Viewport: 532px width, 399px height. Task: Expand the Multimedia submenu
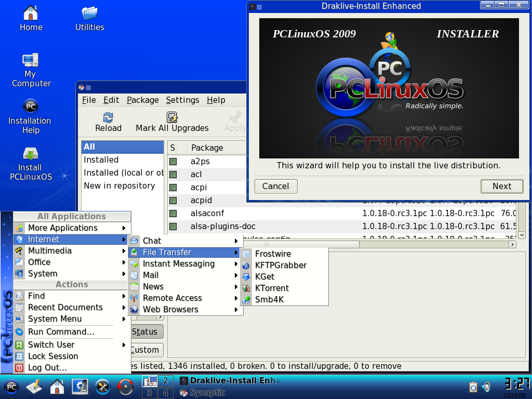click(71, 251)
